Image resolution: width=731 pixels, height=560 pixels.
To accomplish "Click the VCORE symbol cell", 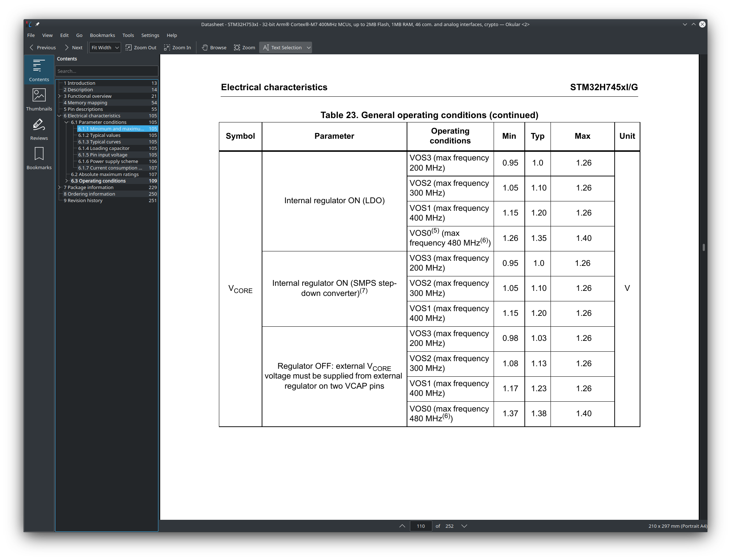I will pyautogui.click(x=240, y=289).
